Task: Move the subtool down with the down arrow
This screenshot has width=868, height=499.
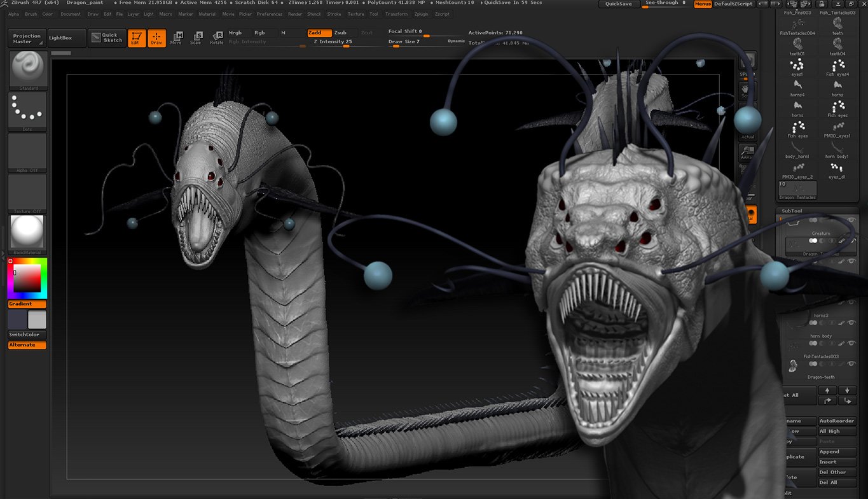Action: pos(848,390)
